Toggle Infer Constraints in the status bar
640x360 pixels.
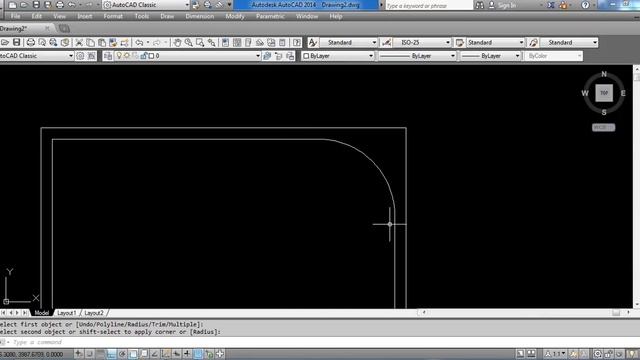(79, 354)
